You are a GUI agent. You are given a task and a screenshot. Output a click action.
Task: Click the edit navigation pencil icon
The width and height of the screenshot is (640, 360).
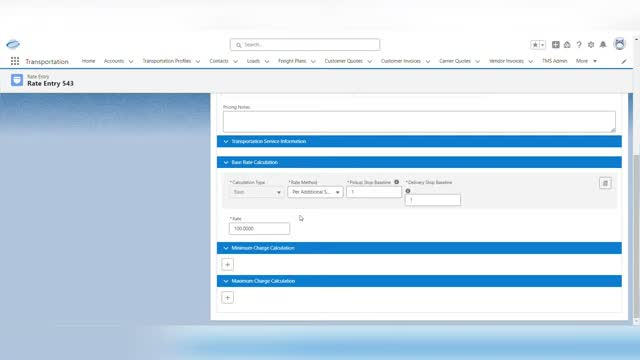coord(624,61)
